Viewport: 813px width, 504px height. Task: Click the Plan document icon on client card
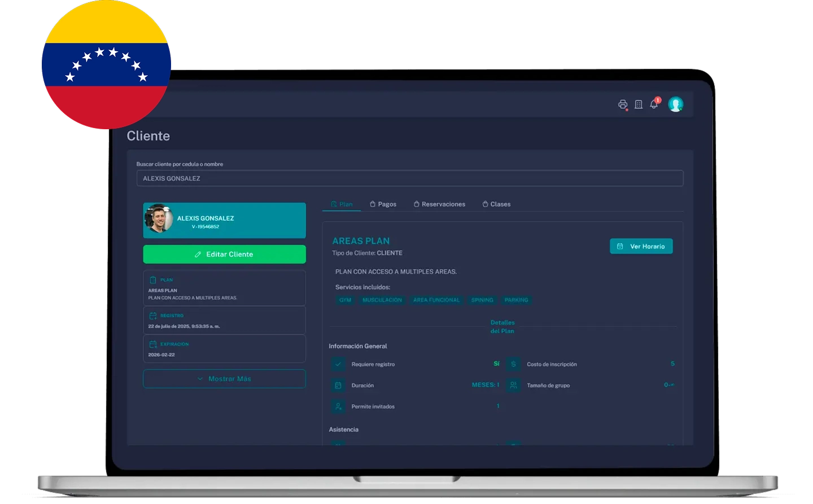152,279
